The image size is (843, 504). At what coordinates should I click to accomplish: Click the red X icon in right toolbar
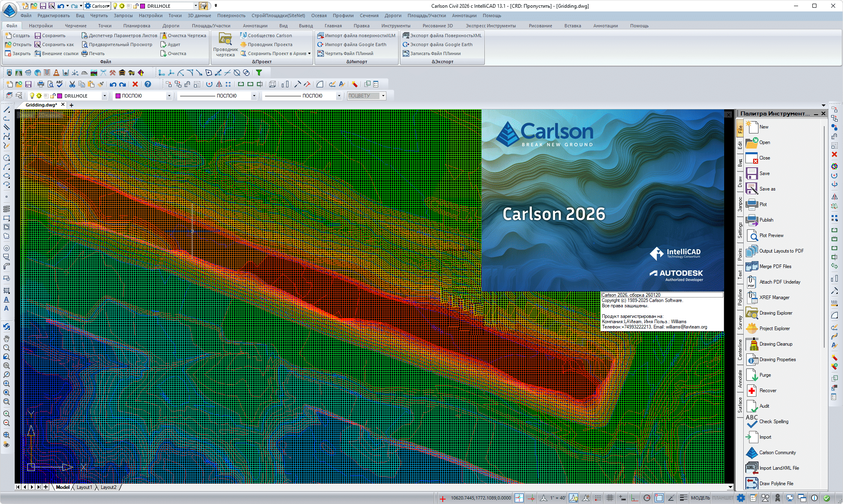tap(834, 154)
